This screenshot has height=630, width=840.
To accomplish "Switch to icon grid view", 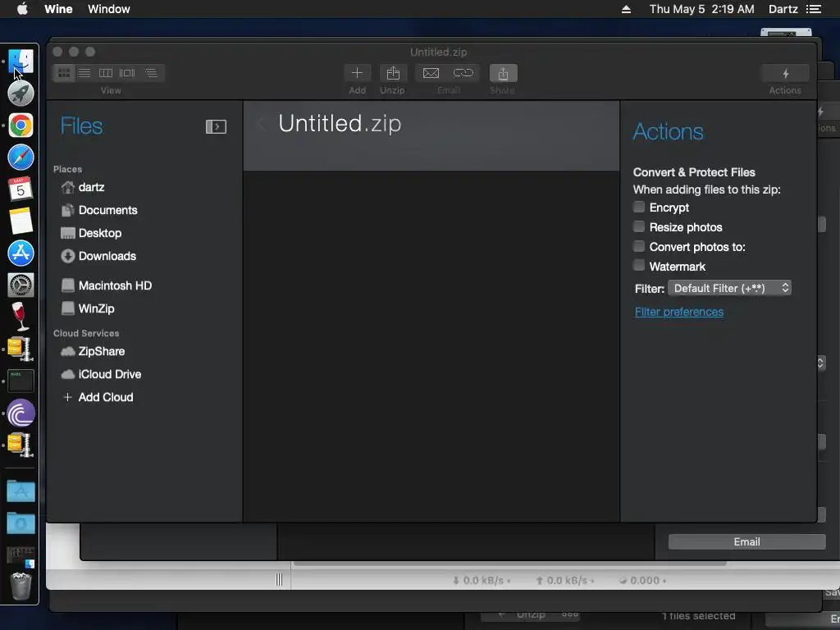I will [x=64, y=73].
